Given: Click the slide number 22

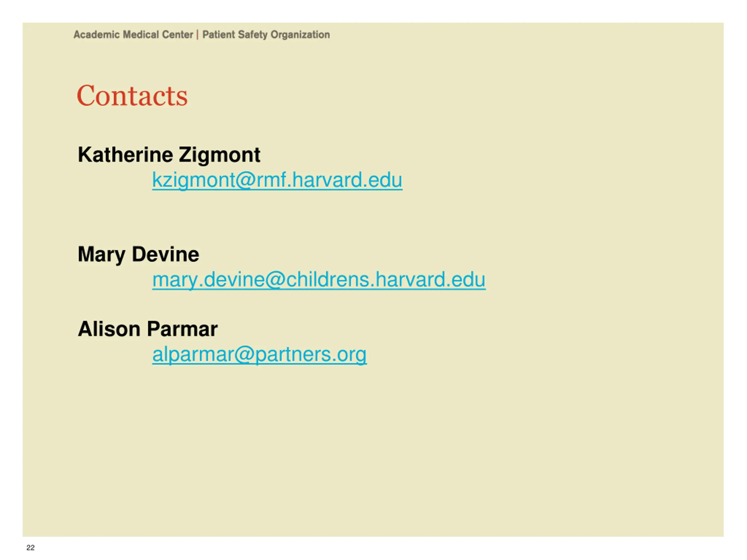Looking at the screenshot, I should [30, 547].
